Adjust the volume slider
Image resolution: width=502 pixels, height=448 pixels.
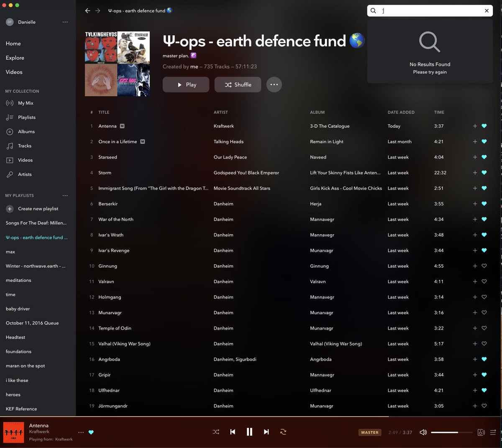(452, 432)
